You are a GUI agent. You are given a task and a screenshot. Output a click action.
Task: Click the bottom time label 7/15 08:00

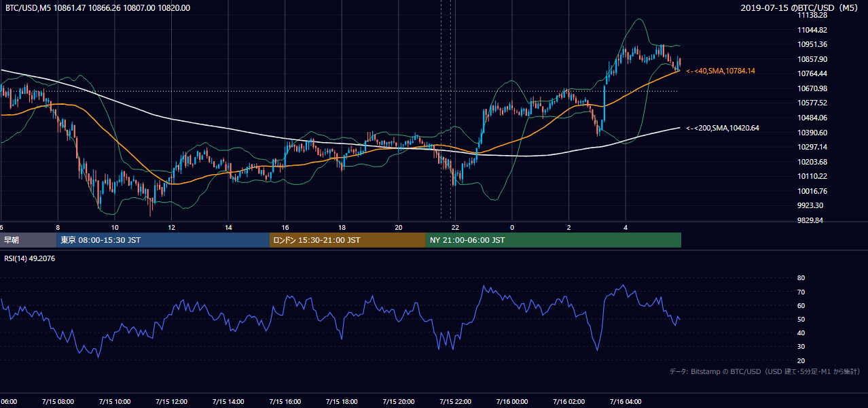point(57,402)
